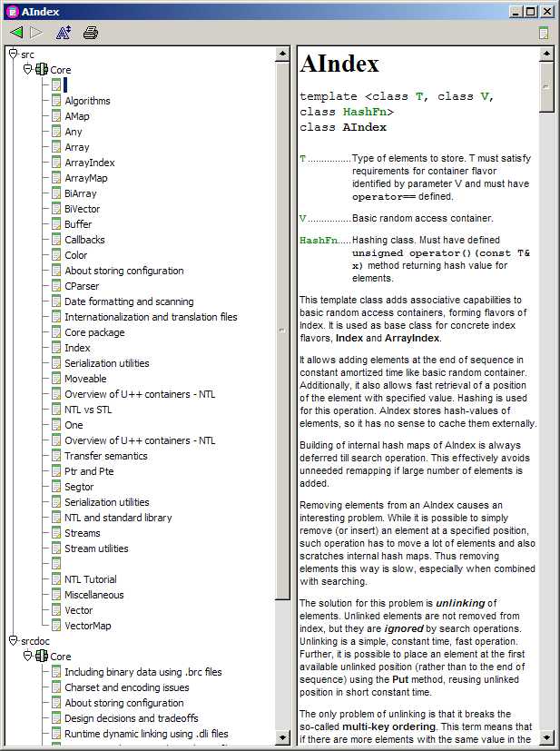The width and height of the screenshot is (560, 751).
Task: Click the application icon in title bar
Action: click(x=11, y=11)
